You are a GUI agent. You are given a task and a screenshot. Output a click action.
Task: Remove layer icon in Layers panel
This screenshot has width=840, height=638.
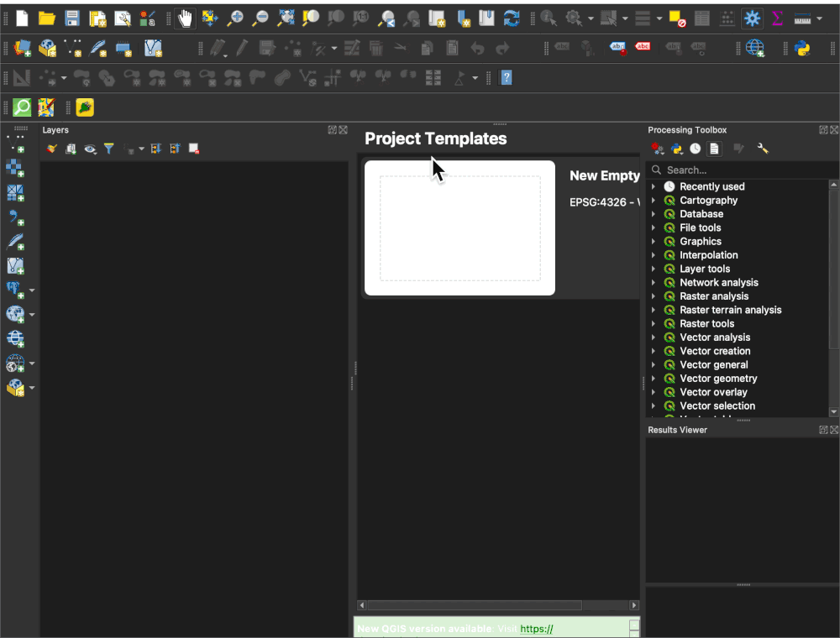[194, 149]
